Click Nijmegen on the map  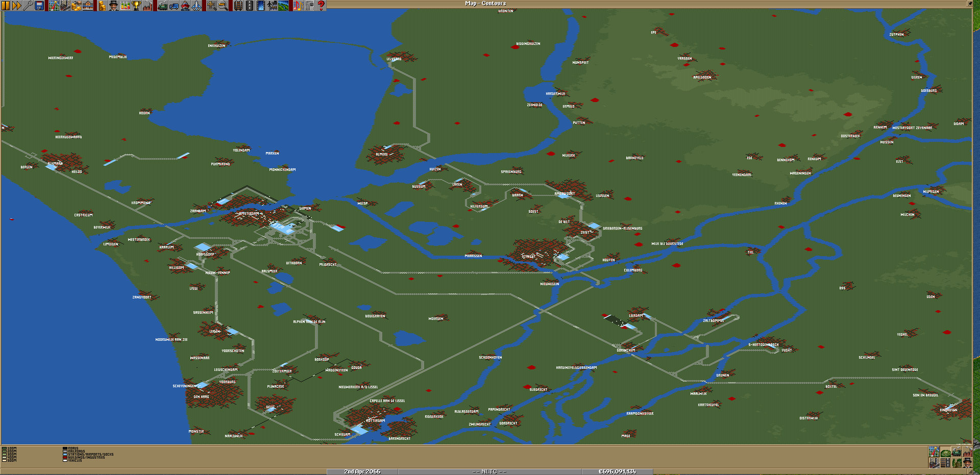(x=931, y=192)
